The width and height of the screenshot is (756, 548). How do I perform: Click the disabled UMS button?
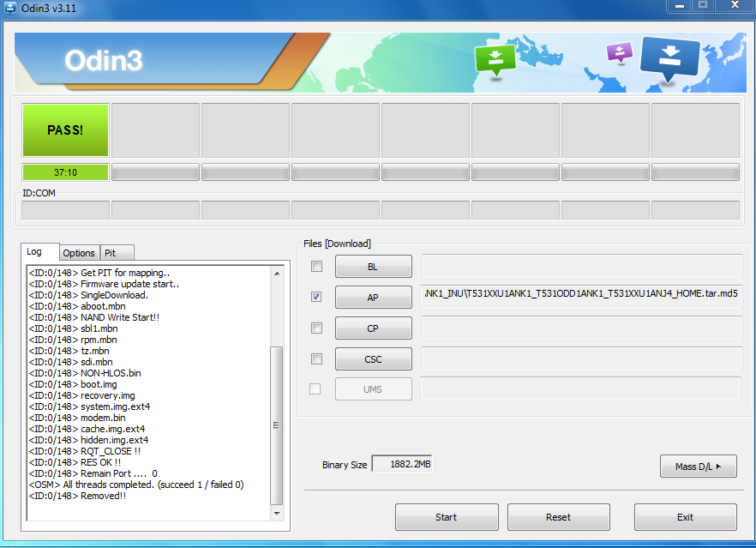click(x=373, y=389)
